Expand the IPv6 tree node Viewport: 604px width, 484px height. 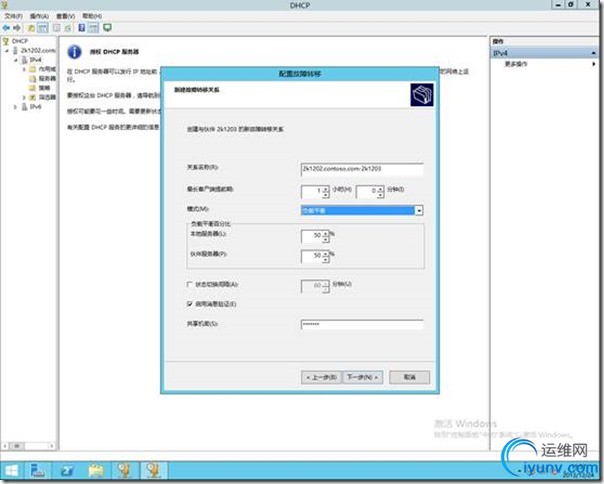[x=16, y=107]
